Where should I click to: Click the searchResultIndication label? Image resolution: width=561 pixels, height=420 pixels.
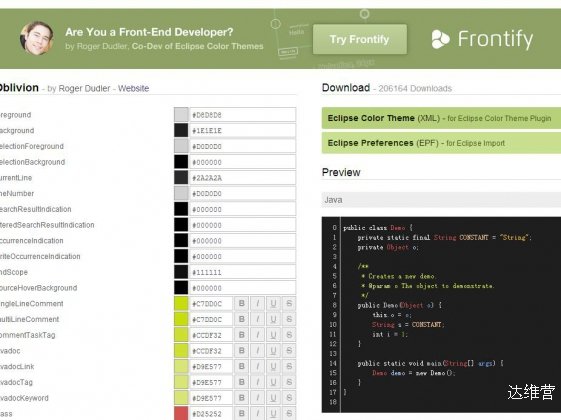click(x=35, y=209)
